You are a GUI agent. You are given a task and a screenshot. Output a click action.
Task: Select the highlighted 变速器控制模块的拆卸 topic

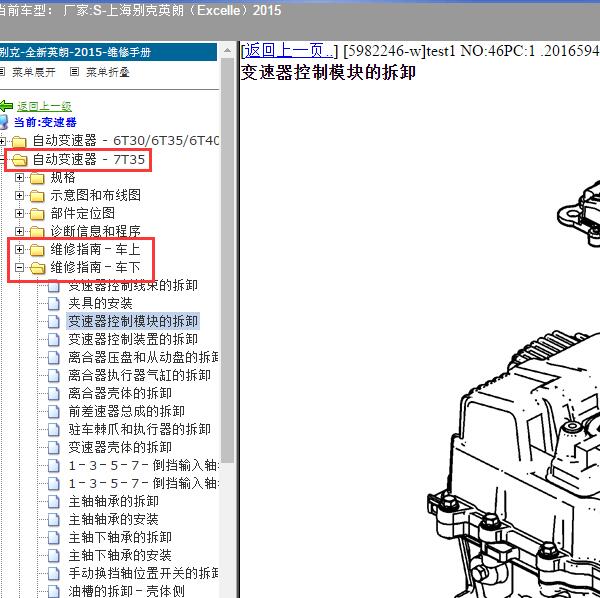pos(133,321)
